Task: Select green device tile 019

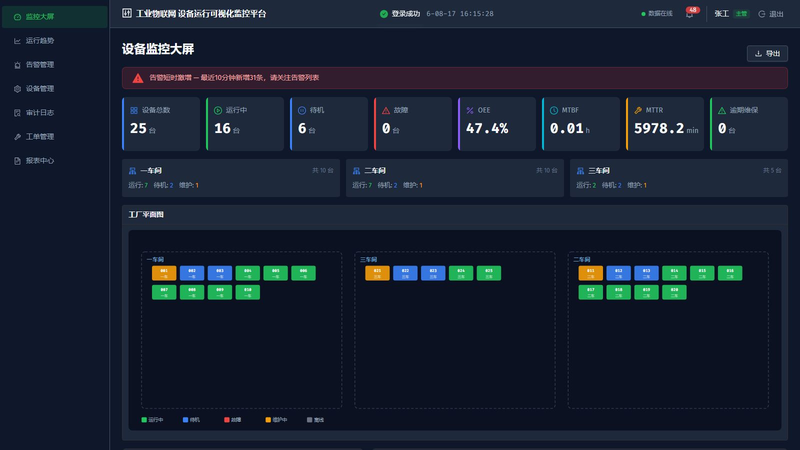Action: (x=646, y=292)
